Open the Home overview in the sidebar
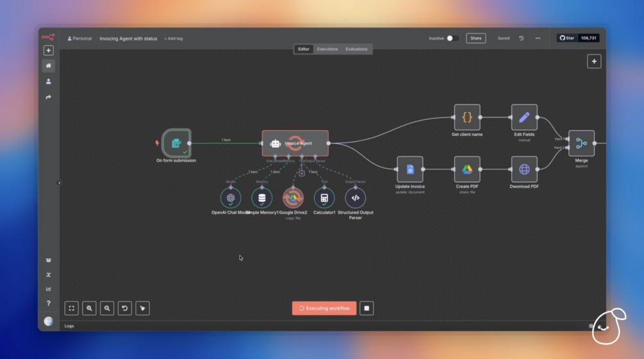Viewport: 644px width, 359px height. tap(49, 66)
